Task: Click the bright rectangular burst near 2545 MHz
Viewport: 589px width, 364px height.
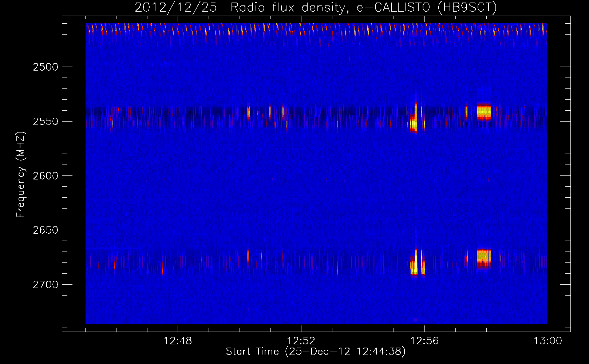Action: (x=484, y=112)
